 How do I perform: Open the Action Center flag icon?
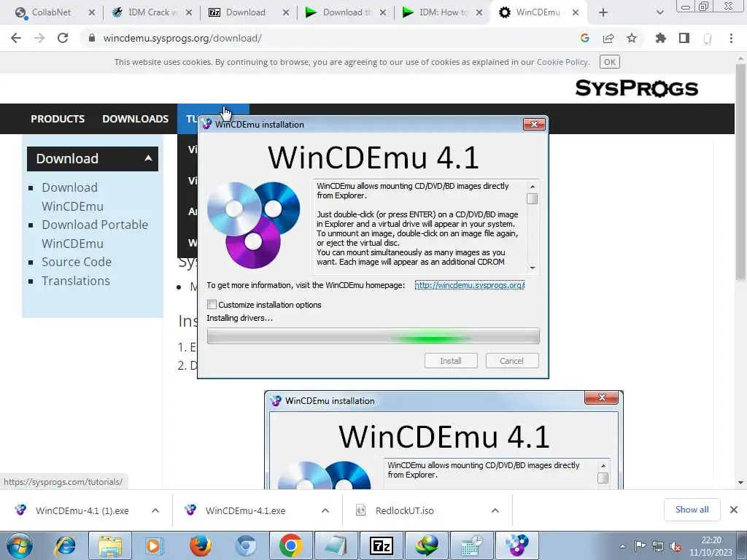pyautogui.click(x=640, y=546)
